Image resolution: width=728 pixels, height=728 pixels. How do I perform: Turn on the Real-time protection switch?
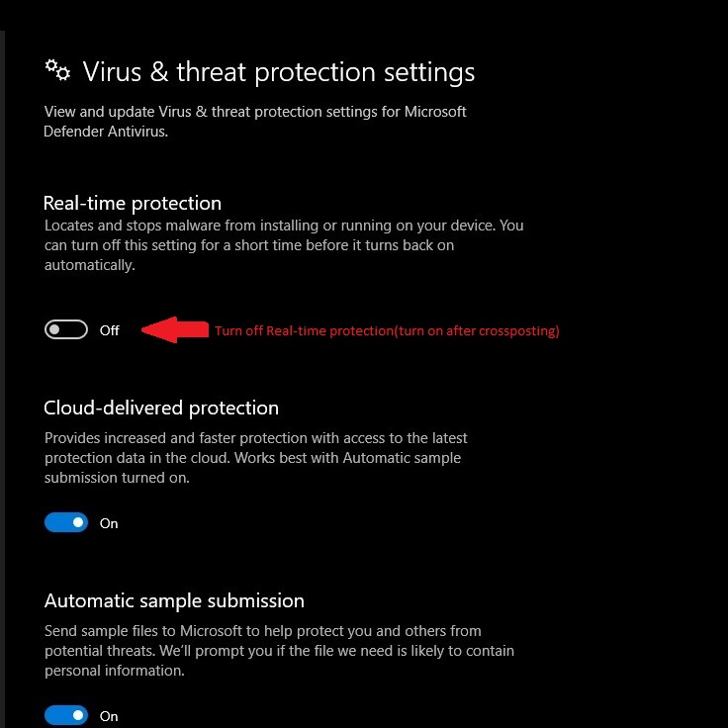pyautogui.click(x=66, y=330)
